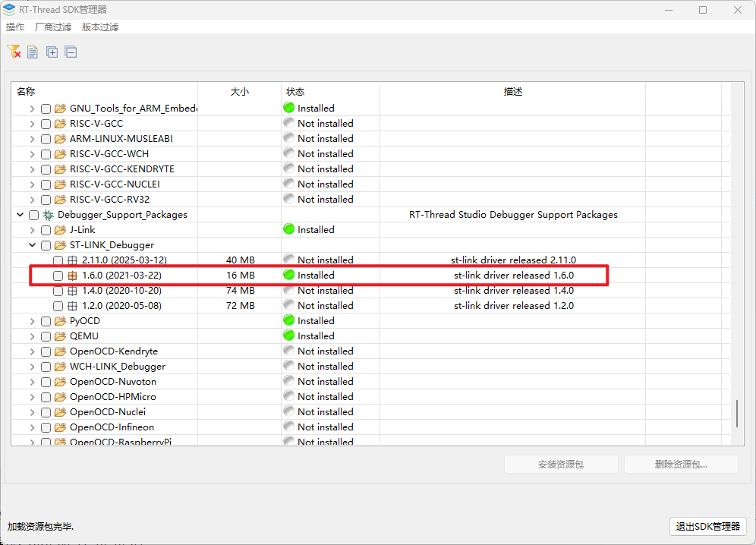Click the green installed indicator for J-Link
The height and width of the screenshot is (545, 756).
coord(288,229)
